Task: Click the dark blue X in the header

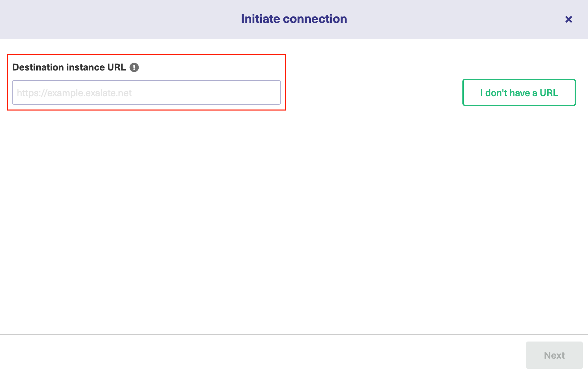Action: [568, 19]
